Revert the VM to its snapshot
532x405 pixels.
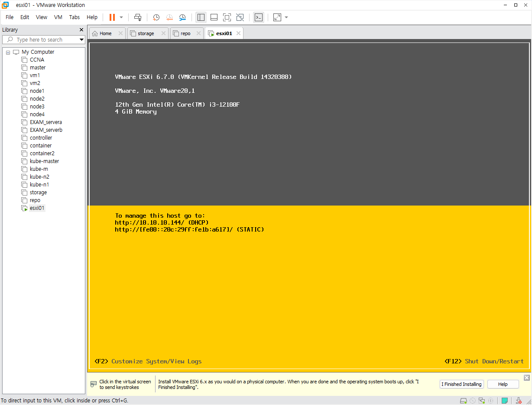click(x=169, y=17)
